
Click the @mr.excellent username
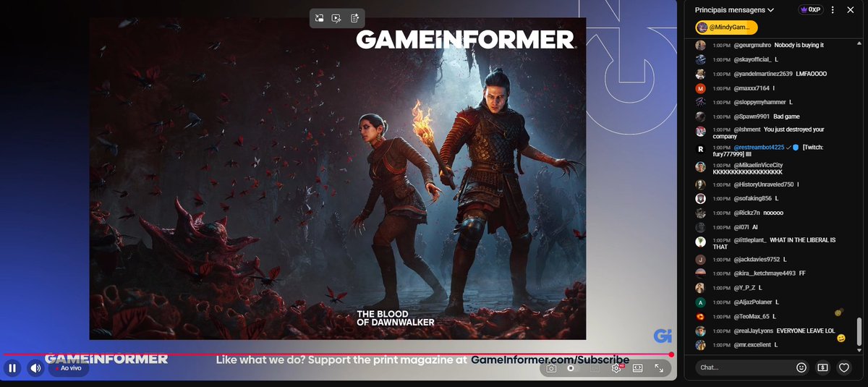[x=753, y=345]
